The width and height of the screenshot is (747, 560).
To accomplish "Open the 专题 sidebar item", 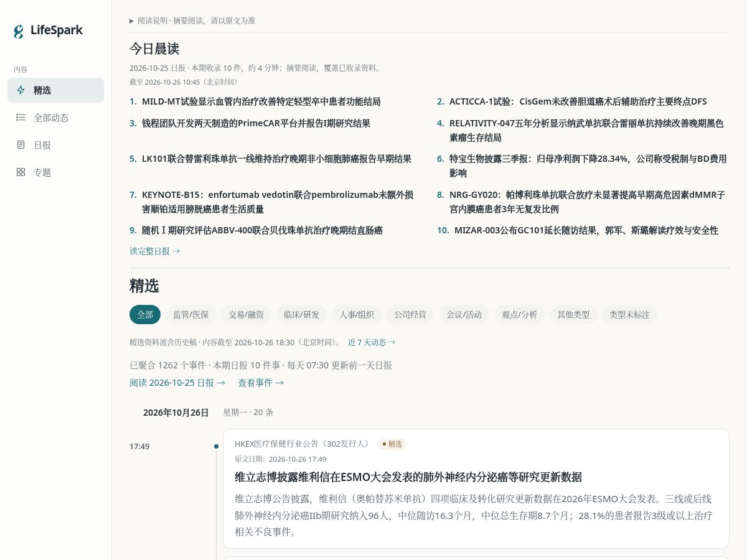I will pyautogui.click(x=55, y=172).
